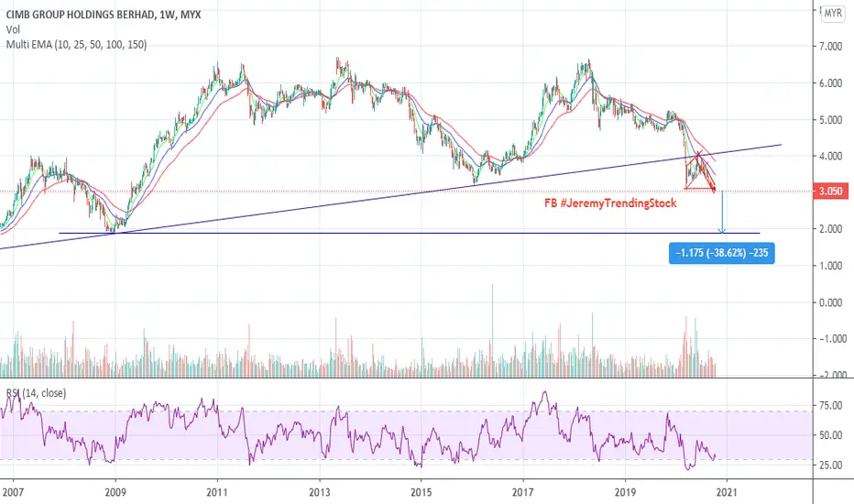Click the Vol indicator label
This screenshot has height=504, width=854.
click(13, 30)
